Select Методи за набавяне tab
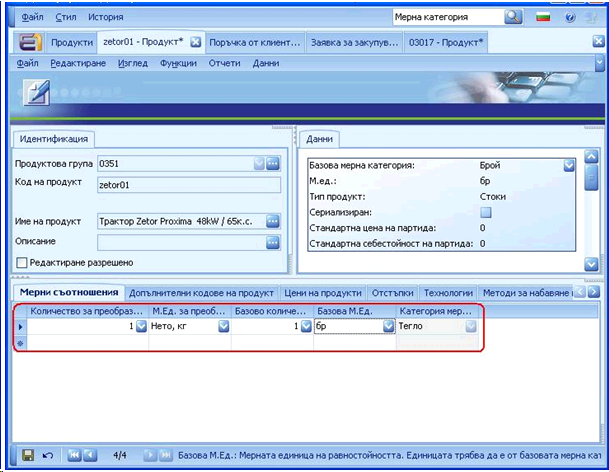 [526, 293]
